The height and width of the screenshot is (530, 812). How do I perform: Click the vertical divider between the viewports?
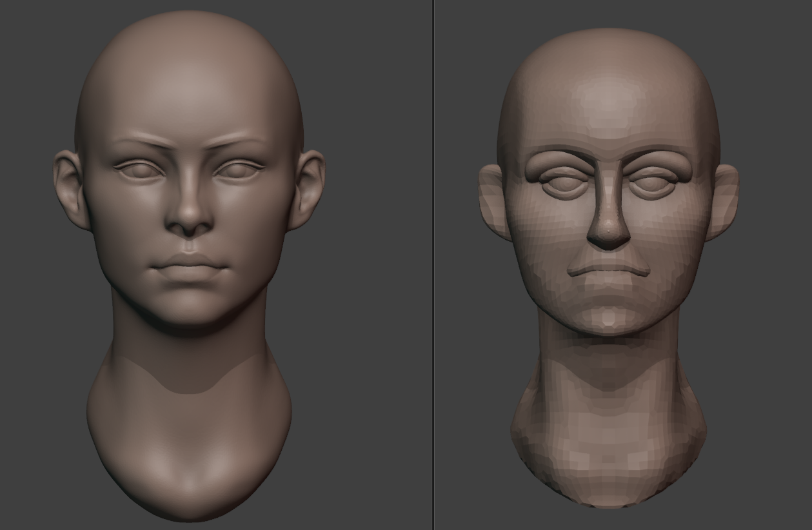(433, 265)
